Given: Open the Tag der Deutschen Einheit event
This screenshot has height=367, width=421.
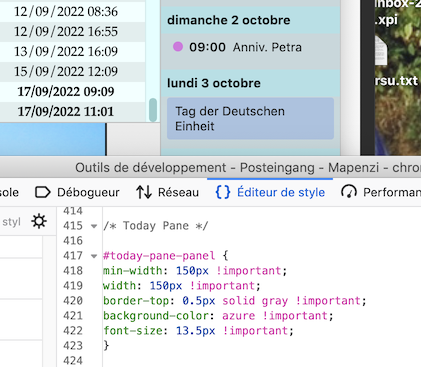Looking at the screenshot, I should pos(250,119).
